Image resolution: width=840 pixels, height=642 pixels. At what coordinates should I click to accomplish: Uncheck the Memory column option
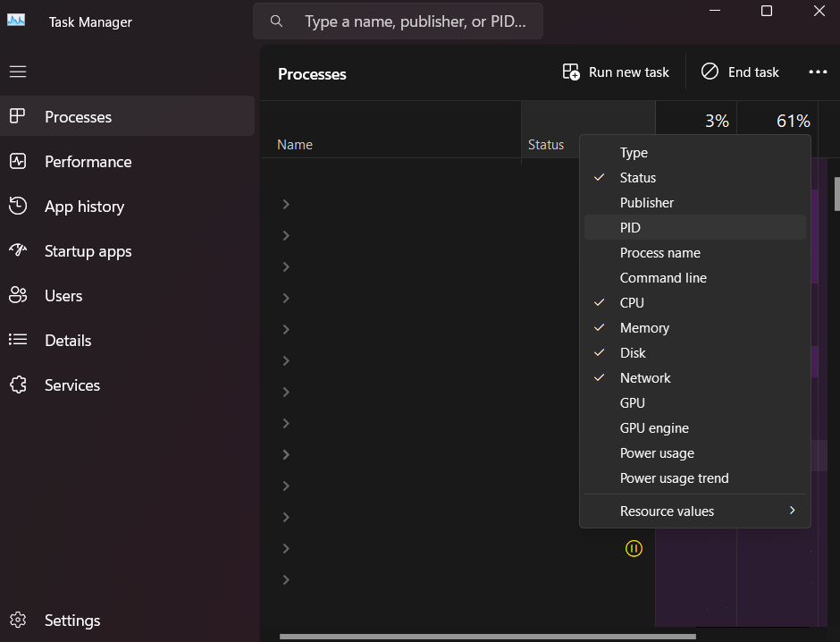(695, 327)
